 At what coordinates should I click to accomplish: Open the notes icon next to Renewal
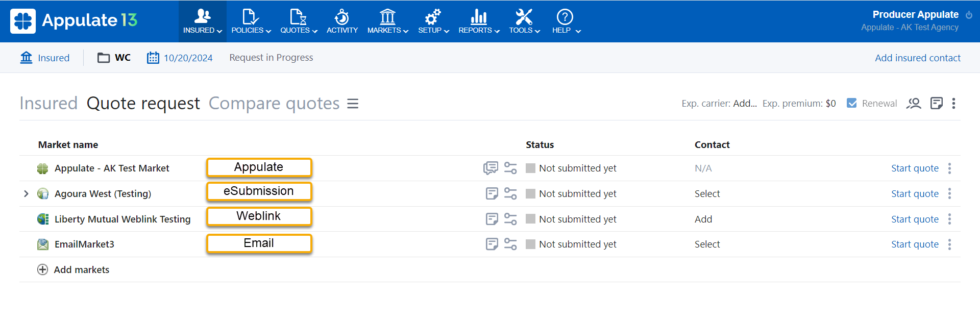[936, 104]
